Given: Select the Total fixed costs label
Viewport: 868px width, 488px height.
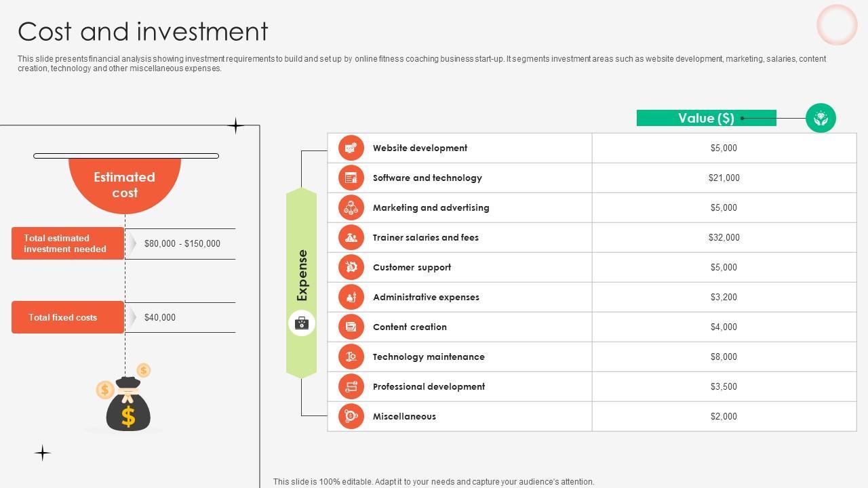Looking at the screenshot, I should click(67, 317).
